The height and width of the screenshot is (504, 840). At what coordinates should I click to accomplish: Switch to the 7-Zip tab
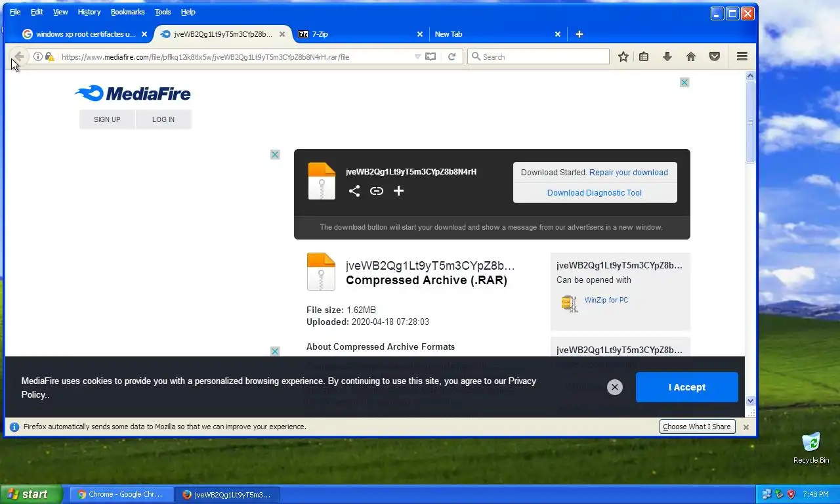[x=360, y=34]
